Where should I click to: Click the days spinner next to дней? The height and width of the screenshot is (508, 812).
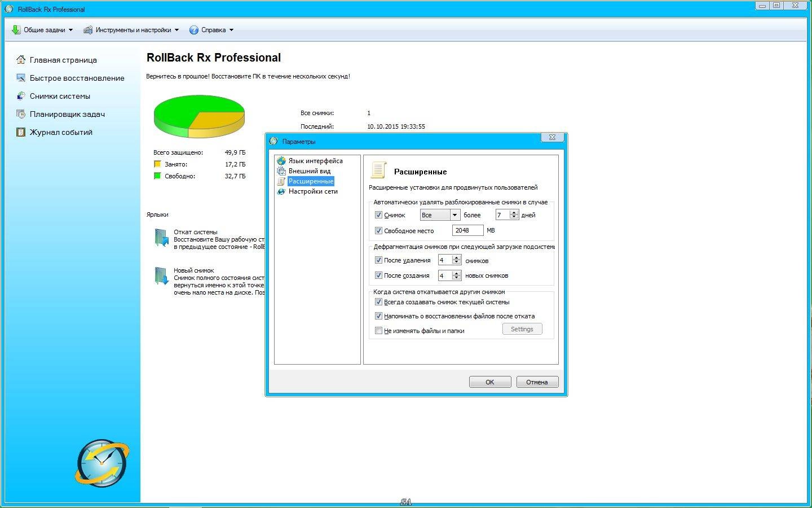[x=514, y=215]
